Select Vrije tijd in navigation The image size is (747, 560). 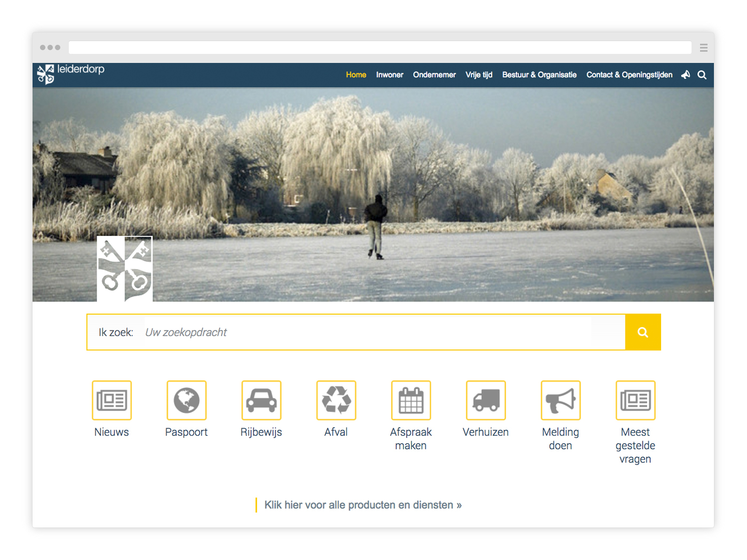(x=479, y=75)
